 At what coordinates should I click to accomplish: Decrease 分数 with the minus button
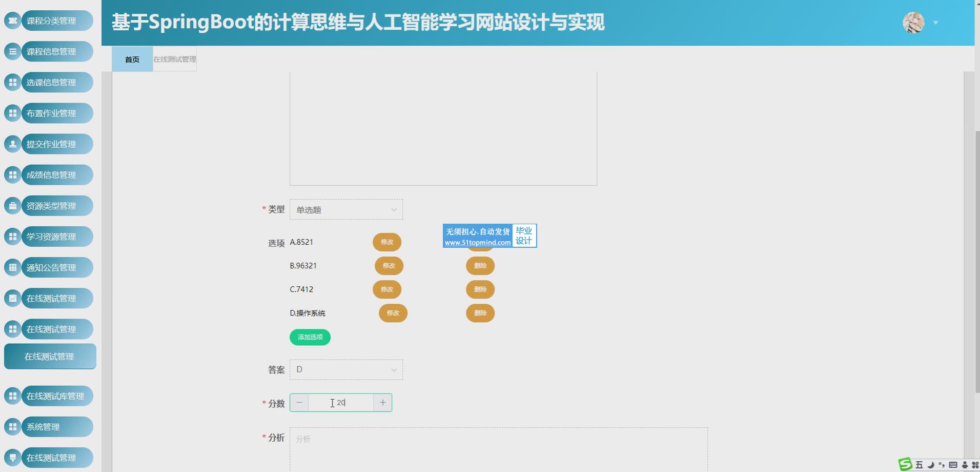tap(299, 403)
